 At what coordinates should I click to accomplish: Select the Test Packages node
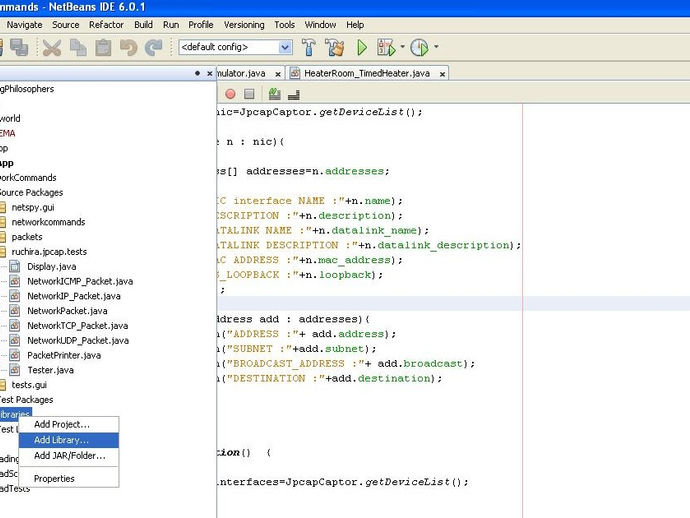pyautogui.click(x=26, y=400)
